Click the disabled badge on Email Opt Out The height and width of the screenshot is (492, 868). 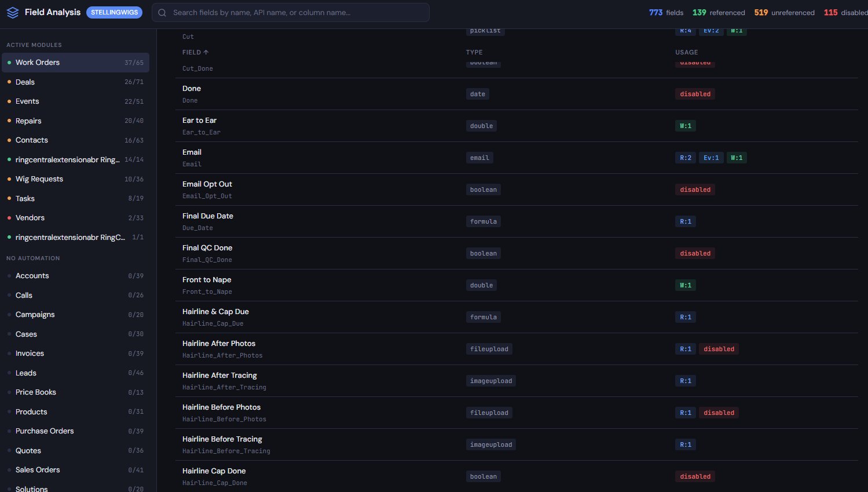(695, 189)
